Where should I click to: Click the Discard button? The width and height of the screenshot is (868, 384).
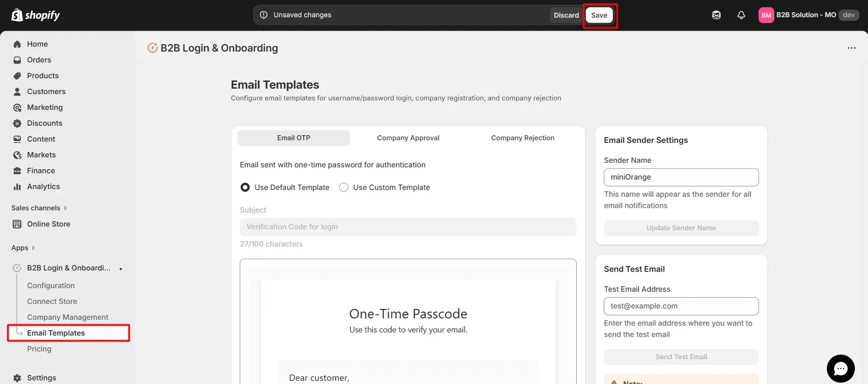tap(566, 15)
